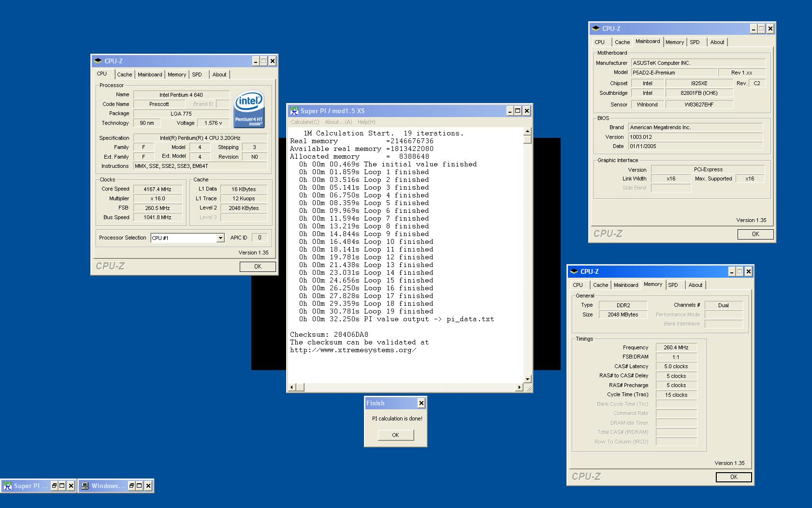Click OK in CPU-Z Memory window
The height and width of the screenshot is (508, 812).
[734, 477]
